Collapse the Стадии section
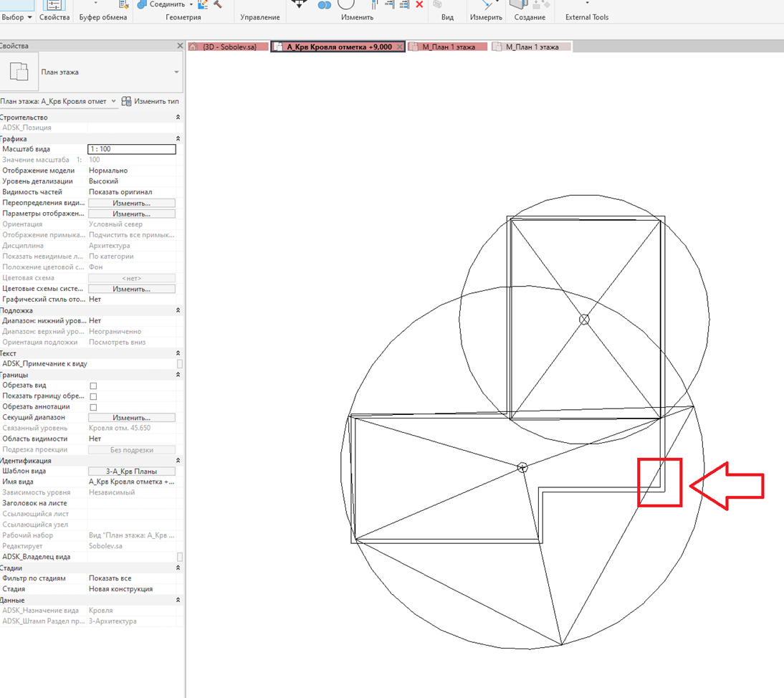 tap(178, 568)
